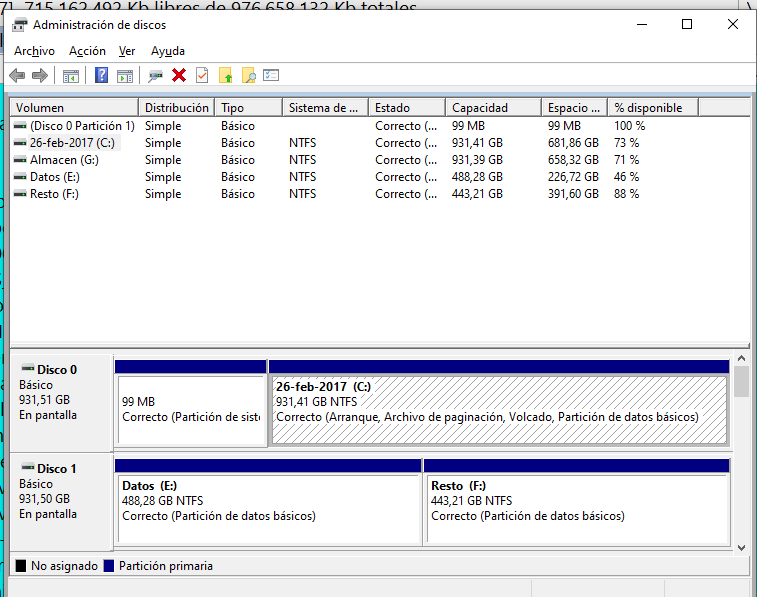757x597 pixels.
Task: Click the forward arrow toolbar icon
Action: click(40, 75)
